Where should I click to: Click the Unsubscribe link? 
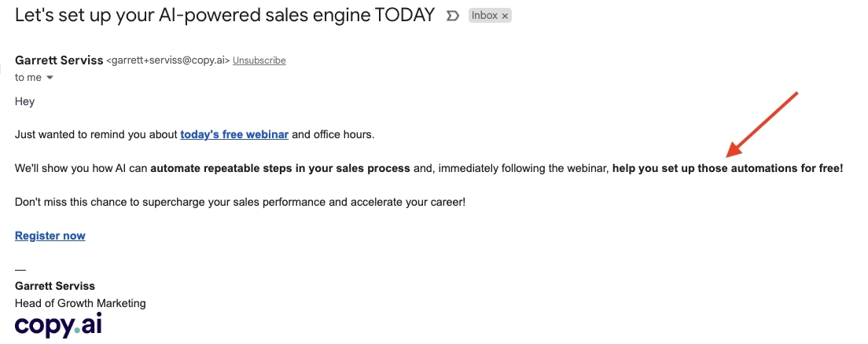(259, 60)
